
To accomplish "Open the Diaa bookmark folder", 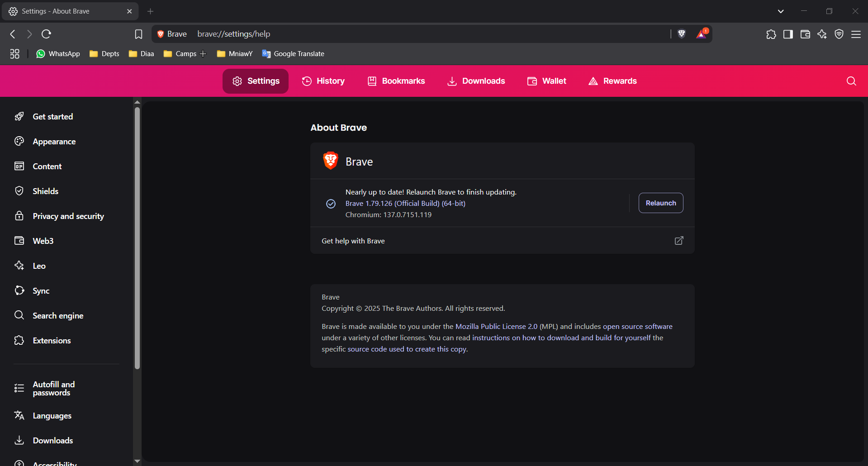I will (141, 54).
